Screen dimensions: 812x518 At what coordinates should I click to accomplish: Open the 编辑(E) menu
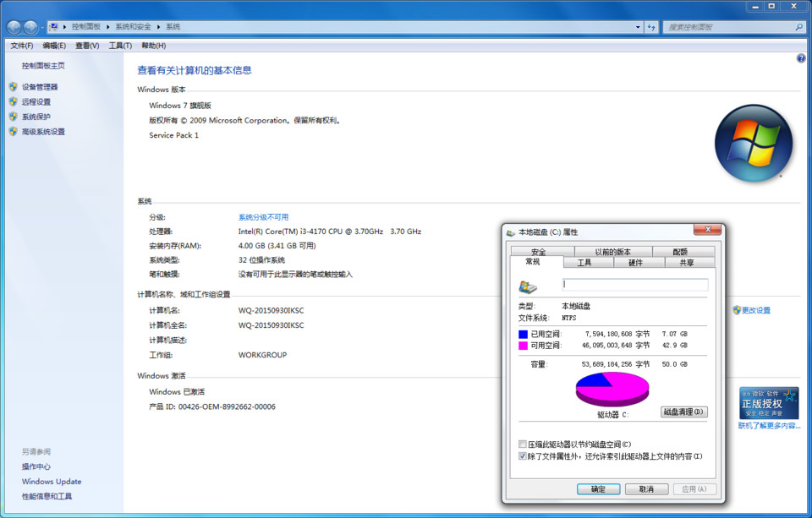(x=54, y=46)
